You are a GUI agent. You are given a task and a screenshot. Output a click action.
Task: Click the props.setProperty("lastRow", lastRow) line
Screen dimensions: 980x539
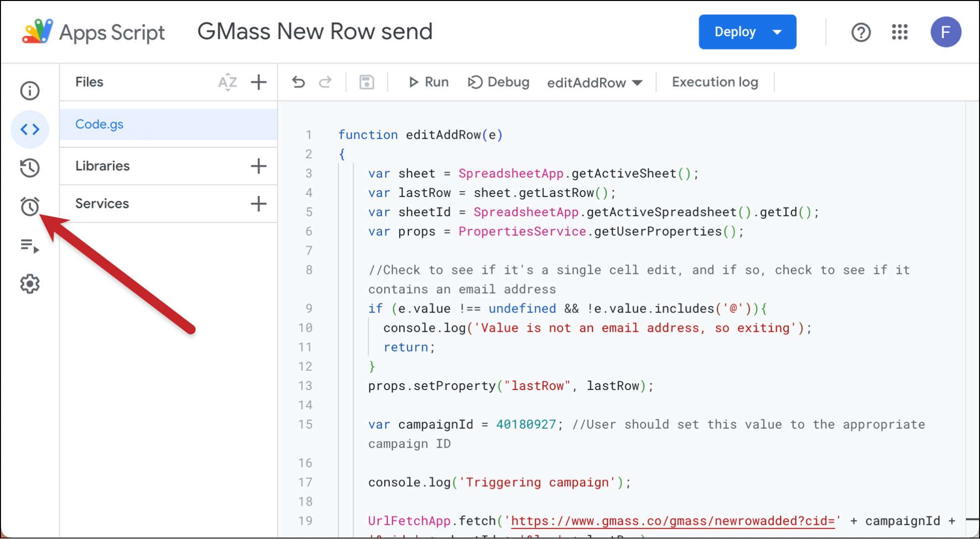click(x=511, y=386)
